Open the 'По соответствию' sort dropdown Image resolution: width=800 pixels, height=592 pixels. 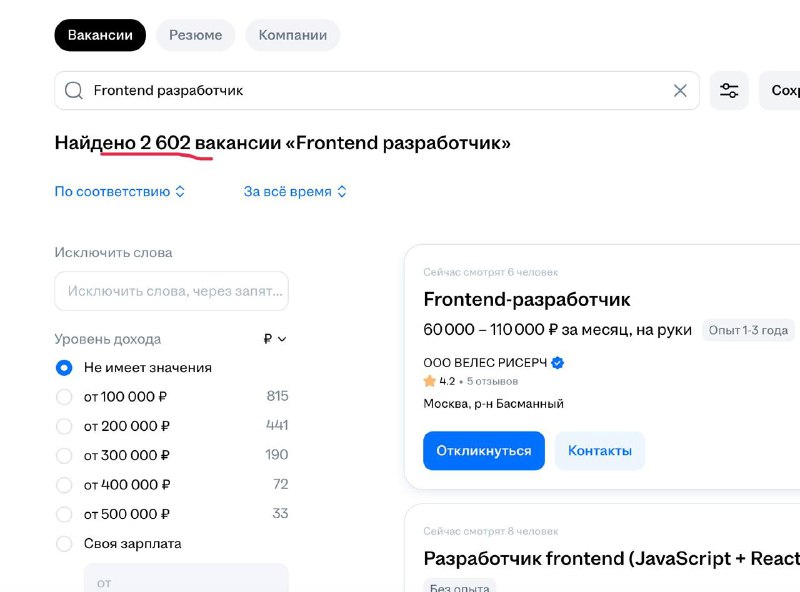click(119, 191)
